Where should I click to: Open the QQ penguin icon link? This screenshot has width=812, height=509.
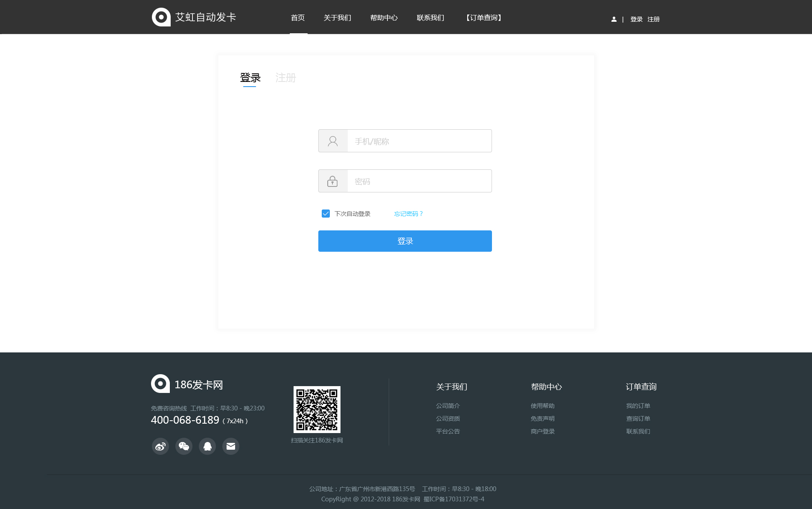(207, 446)
